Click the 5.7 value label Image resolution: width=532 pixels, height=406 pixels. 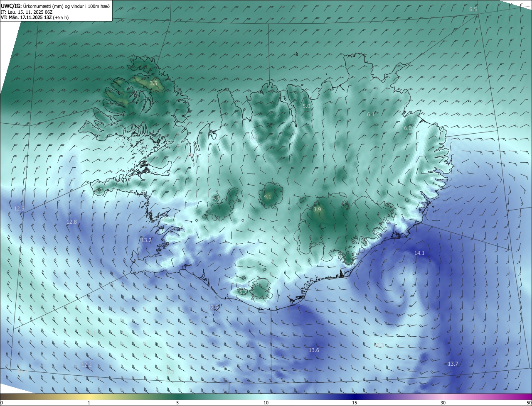(x=243, y=292)
